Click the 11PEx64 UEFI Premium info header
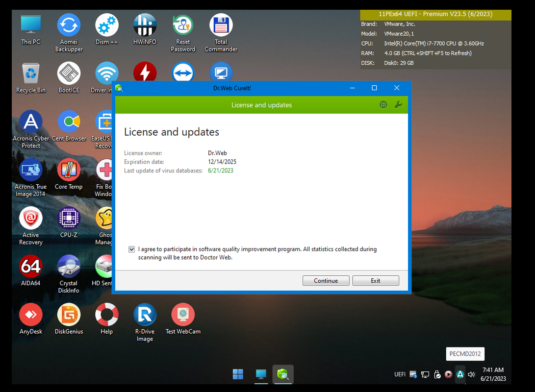 [435, 14]
